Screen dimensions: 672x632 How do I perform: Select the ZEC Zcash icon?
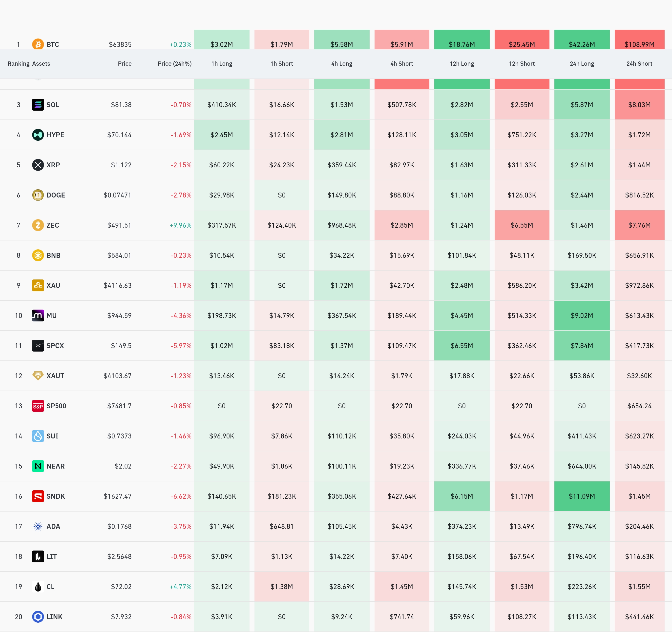click(38, 225)
